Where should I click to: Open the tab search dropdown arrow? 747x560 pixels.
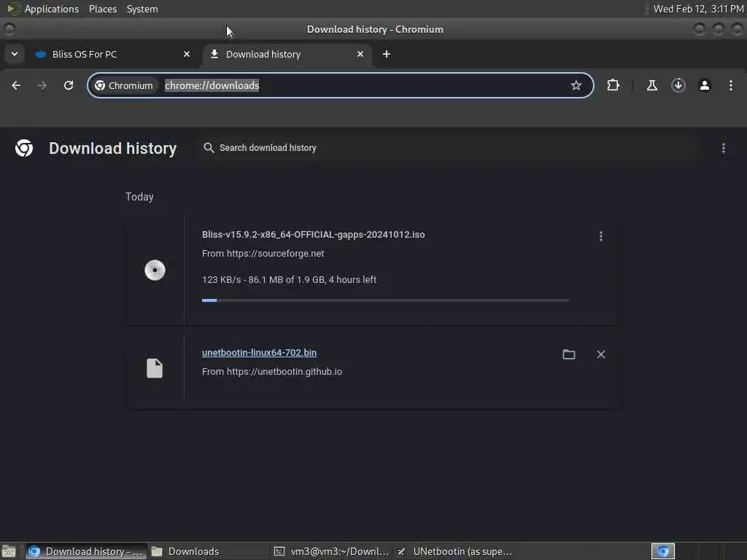pos(15,54)
